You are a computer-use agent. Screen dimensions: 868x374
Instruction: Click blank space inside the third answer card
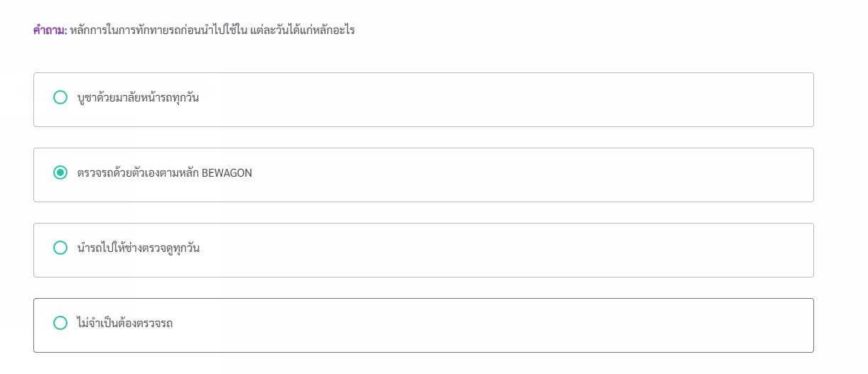point(497,250)
